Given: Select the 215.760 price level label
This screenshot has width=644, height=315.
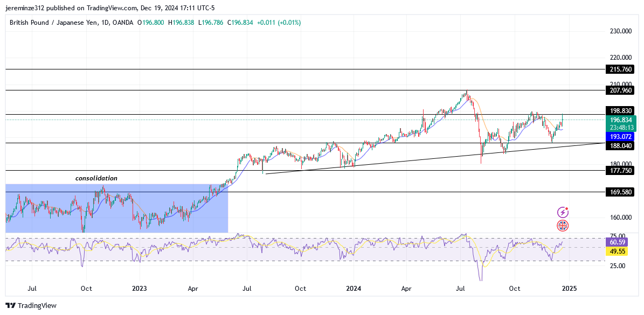Looking at the screenshot, I should tap(619, 69).
